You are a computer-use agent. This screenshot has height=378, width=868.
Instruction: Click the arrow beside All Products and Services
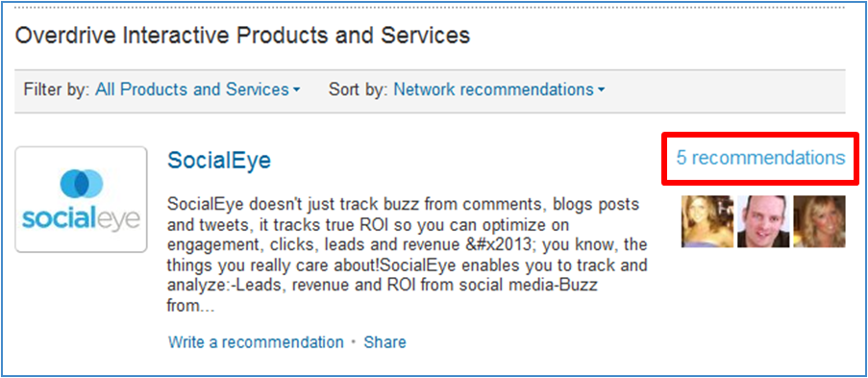pyautogui.click(x=296, y=90)
